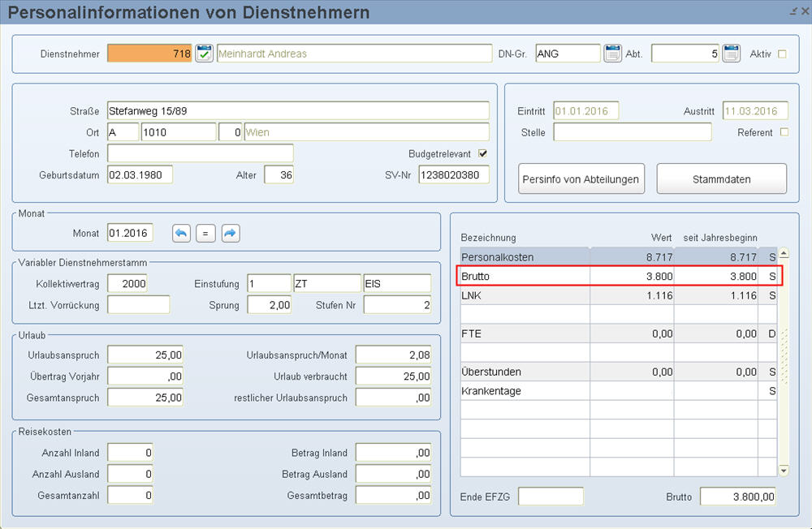Click the Straße field Stefanweg 15/89
Screen dimensions: 812x529
(x=298, y=111)
